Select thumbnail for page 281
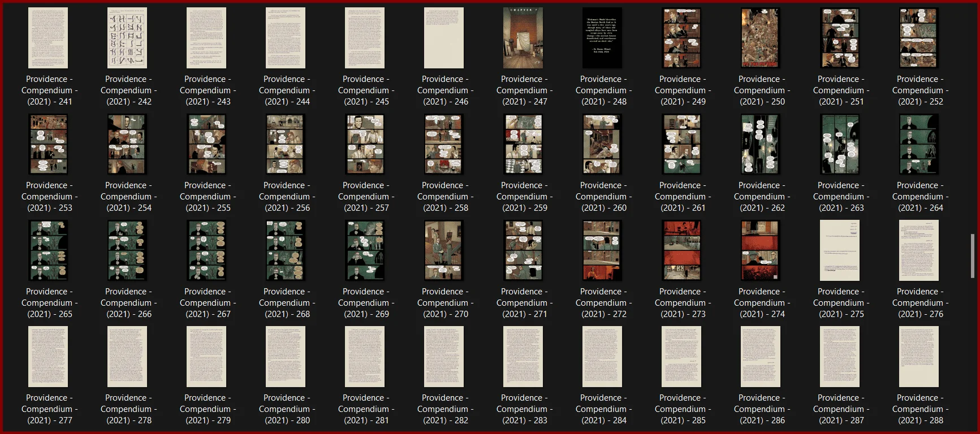Image resolution: width=980 pixels, height=434 pixels. pos(365,357)
